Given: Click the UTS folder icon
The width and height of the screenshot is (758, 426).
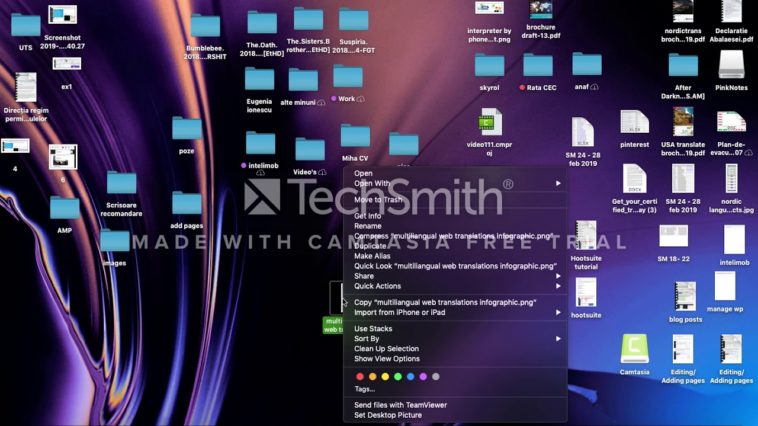Looking at the screenshot, I should pos(25,26).
